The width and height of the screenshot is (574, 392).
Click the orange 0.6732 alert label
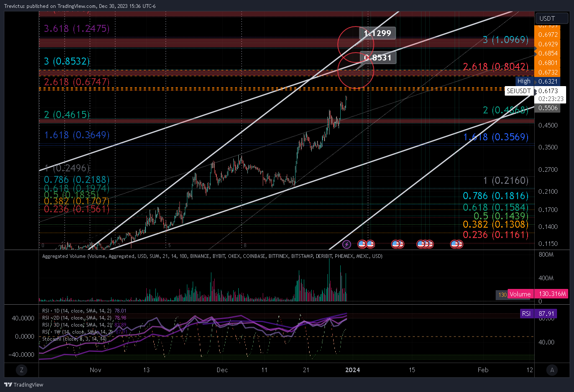pyautogui.click(x=548, y=72)
